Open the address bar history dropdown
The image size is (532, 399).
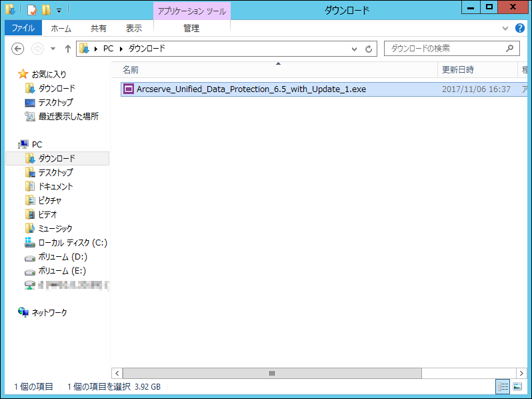(354, 49)
